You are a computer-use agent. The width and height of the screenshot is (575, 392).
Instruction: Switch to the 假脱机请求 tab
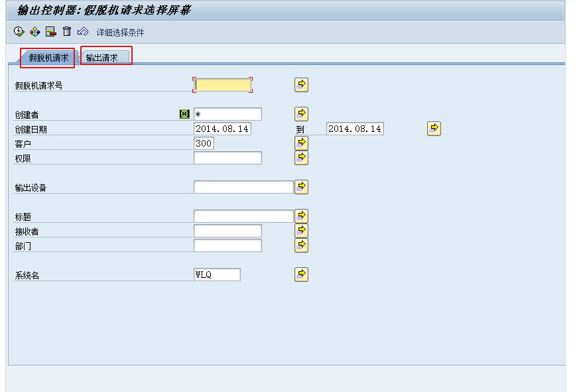pos(48,58)
